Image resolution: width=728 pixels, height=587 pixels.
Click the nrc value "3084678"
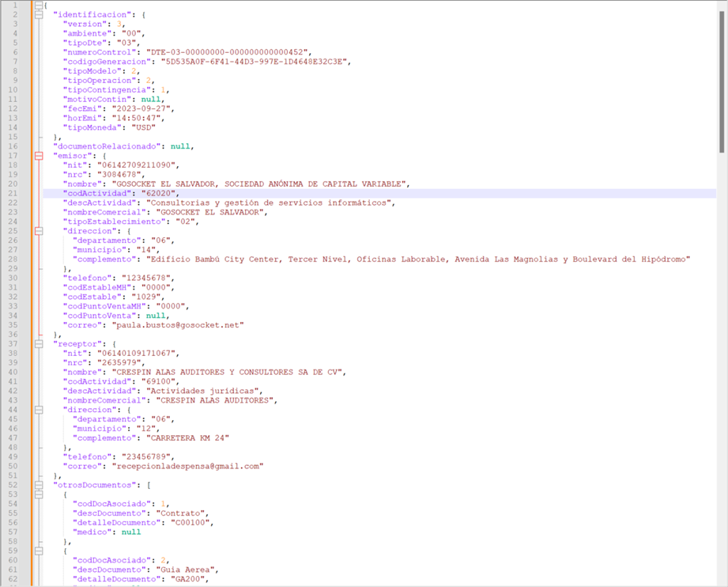pyautogui.click(x=119, y=175)
